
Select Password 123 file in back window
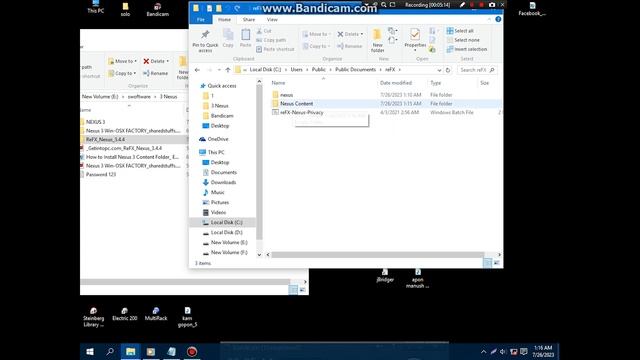pyautogui.click(x=101, y=174)
